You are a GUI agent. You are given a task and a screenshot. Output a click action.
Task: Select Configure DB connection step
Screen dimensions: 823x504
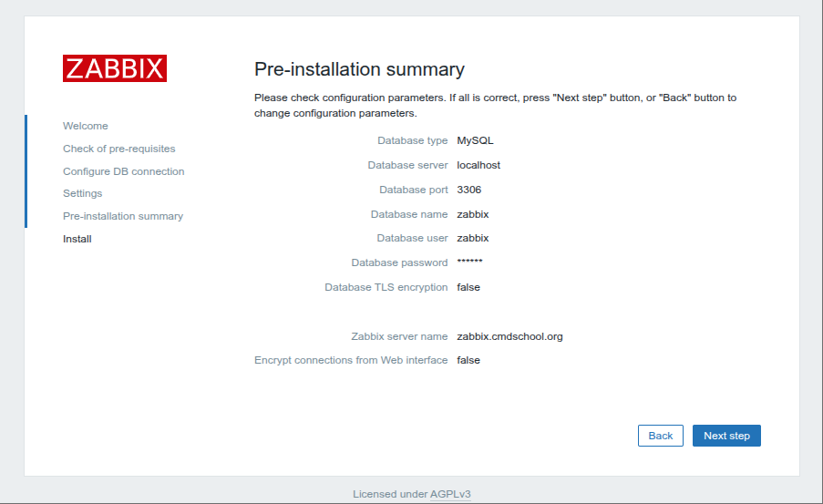[123, 171]
